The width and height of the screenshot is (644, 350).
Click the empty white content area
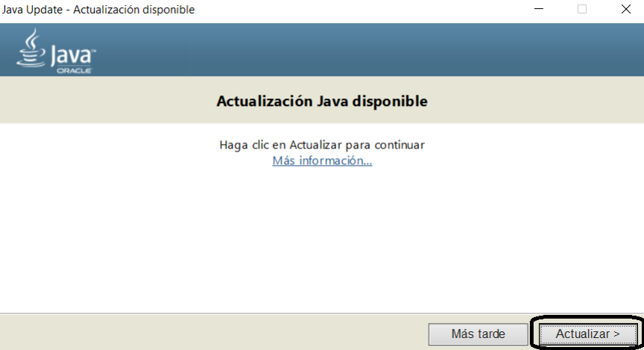pos(322,239)
